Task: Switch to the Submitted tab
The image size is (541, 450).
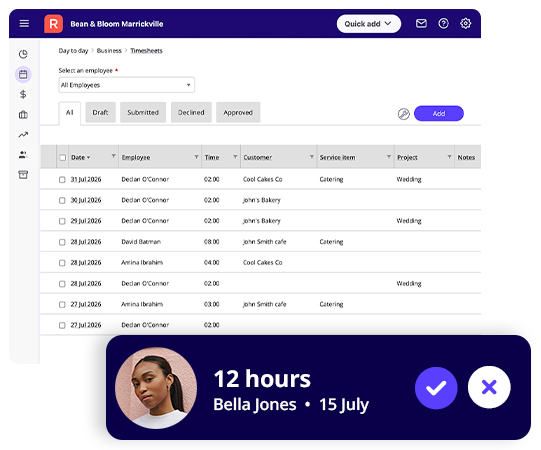Action: click(x=143, y=112)
